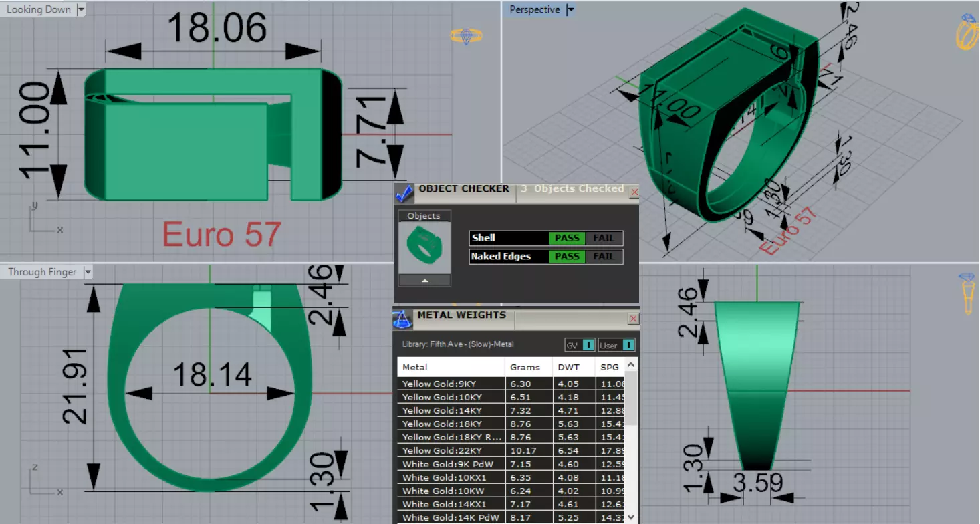The width and height of the screenshot is (980, 524).
Task: Close the Metal Weights panel
Action: [634, 319]
